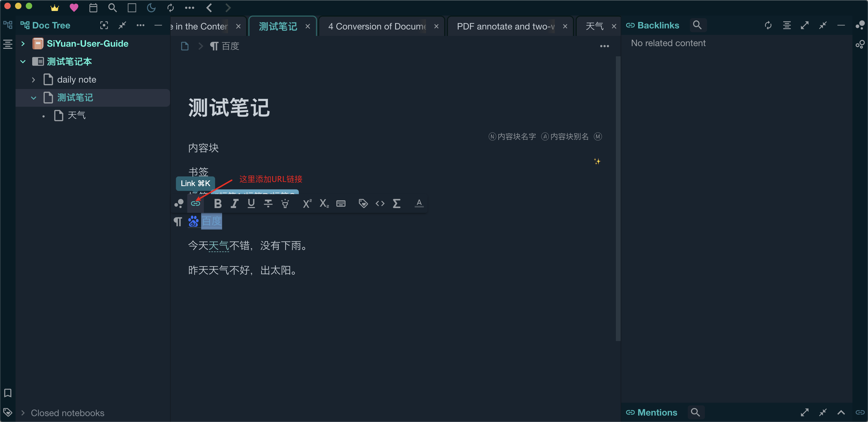Screen dimensions: 868x422
Task: Open editor more menu (three dots)
Action: pyautogui.click(x=605, y=46)
